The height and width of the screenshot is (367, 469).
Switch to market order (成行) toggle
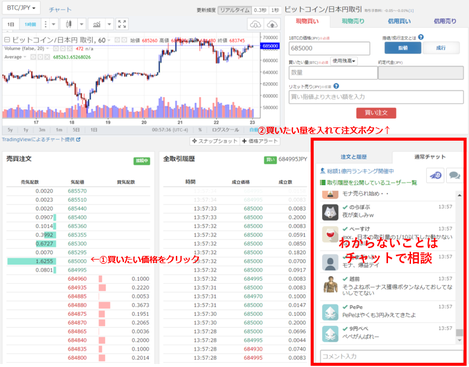pyautogui.click(x=441, y=48)
